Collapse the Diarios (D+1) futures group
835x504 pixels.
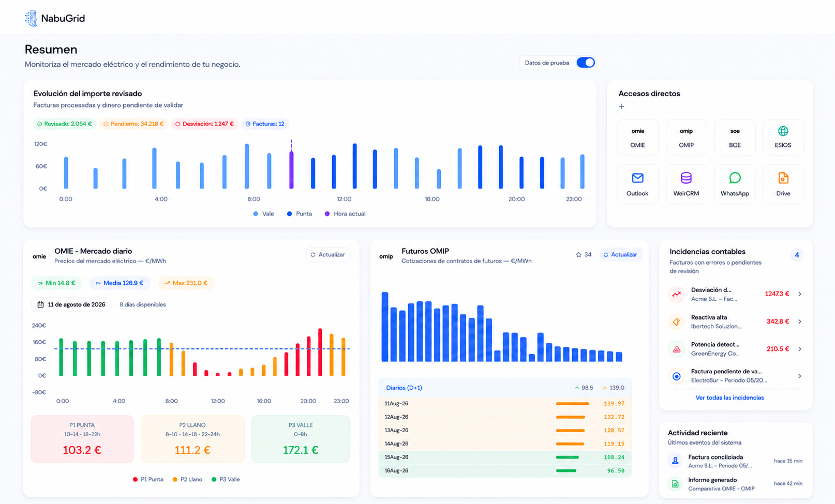tap(505, 388)
